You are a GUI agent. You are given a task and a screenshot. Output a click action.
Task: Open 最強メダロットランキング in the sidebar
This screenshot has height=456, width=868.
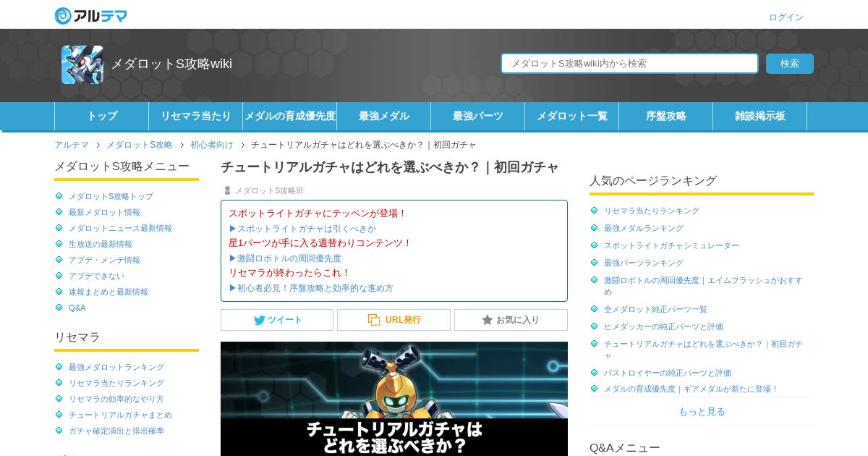(116, 367)
